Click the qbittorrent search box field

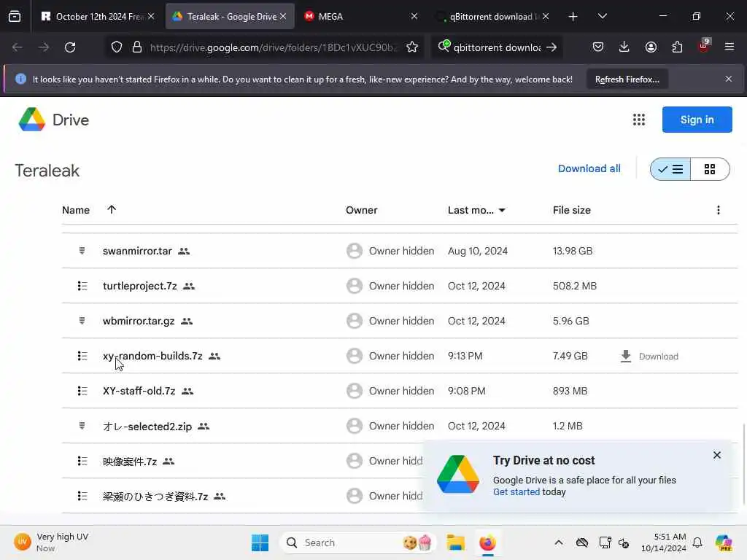496,47
